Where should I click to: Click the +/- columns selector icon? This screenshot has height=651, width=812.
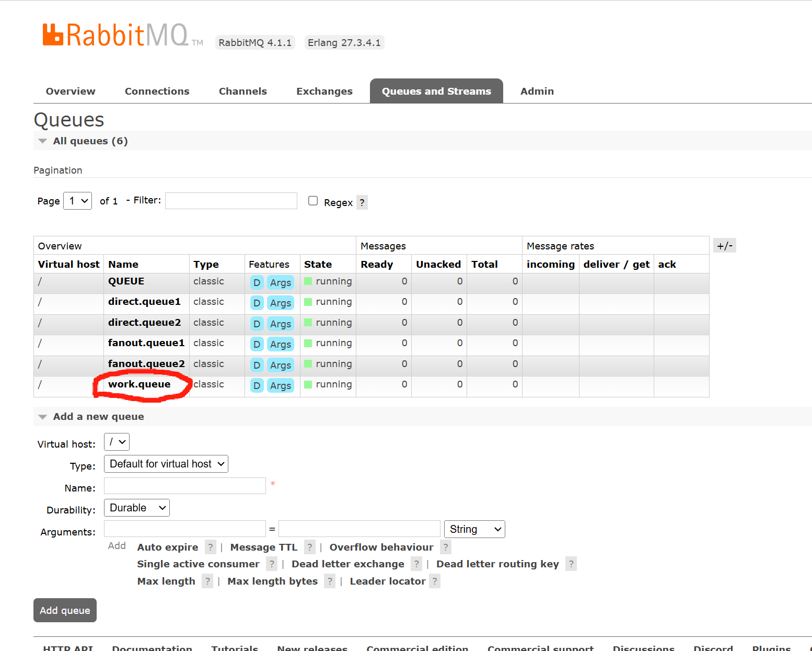[724, 245]
